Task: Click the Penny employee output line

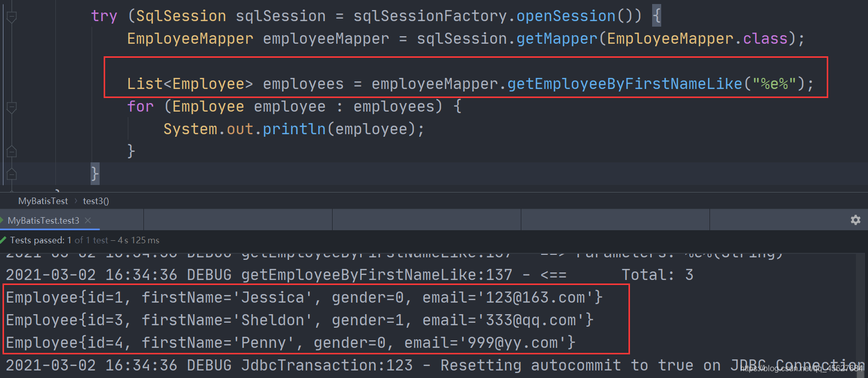Action: click(291, 343)
